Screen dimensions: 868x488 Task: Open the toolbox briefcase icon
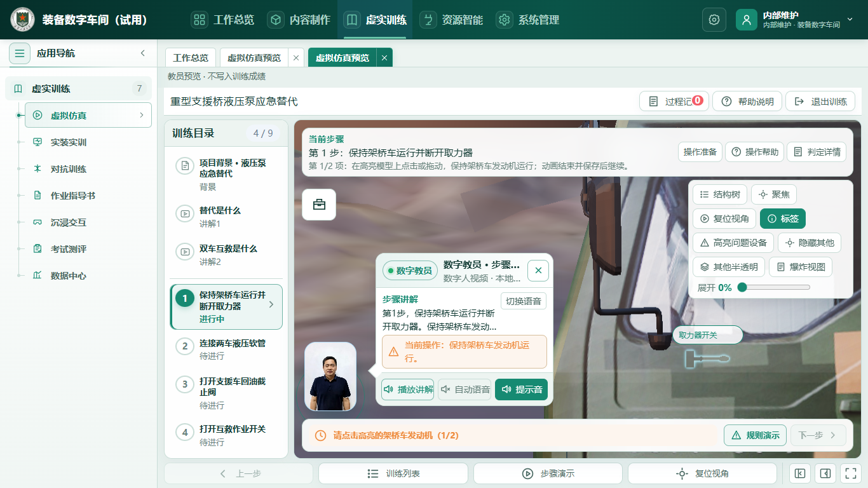coord(319,205)
